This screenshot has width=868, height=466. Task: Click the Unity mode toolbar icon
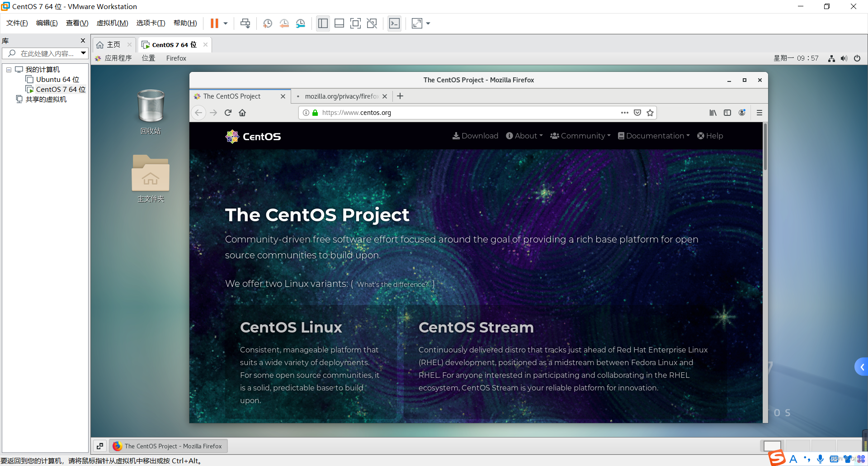pyautogui.click(x=372, y=24)
